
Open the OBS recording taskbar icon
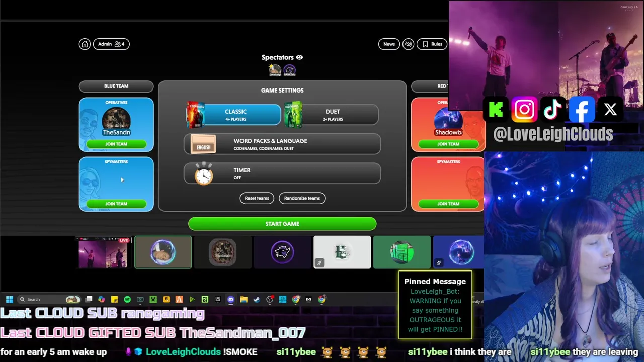(x=270, y=299)
